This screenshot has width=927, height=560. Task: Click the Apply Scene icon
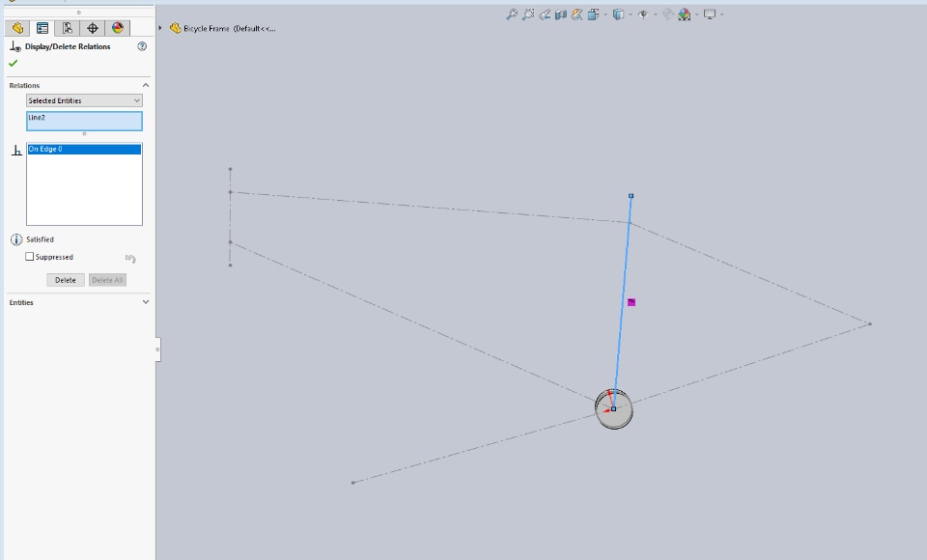click(685, 14)
